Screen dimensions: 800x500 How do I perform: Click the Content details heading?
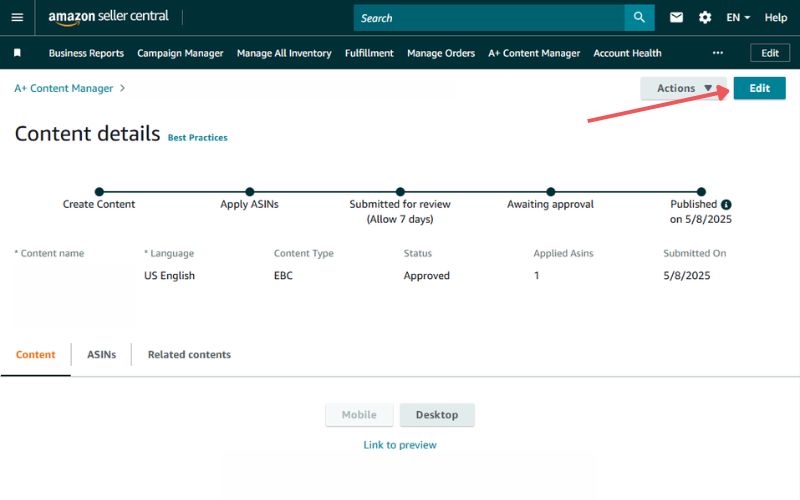point(87,134)
